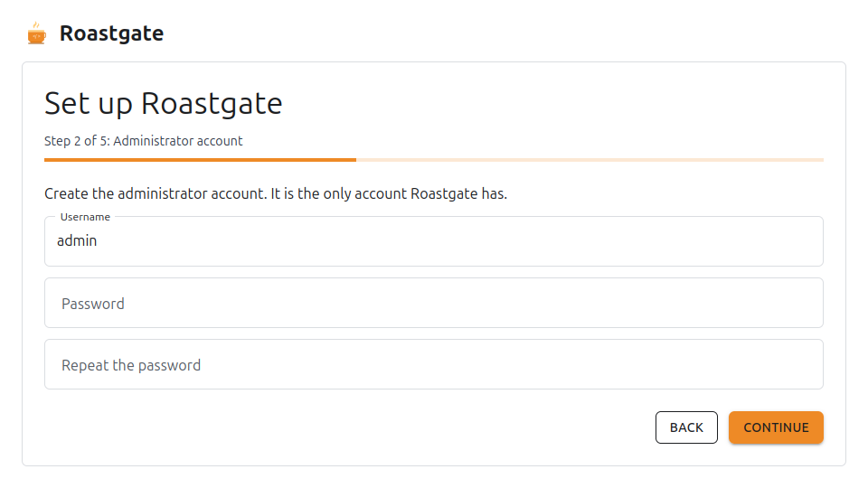Click the small Username floating label
This screenshot has width=868, height=488.
pyautogui.click(x=85, y=217)
